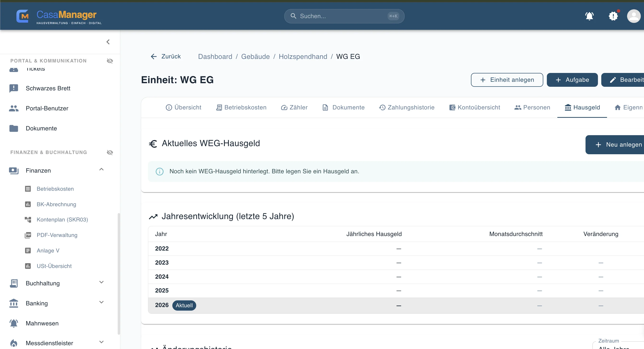Expand the Messdienstleister menu group
This screenshot has width=644, height=349.
pyautogui.click(x=101, y=342)
